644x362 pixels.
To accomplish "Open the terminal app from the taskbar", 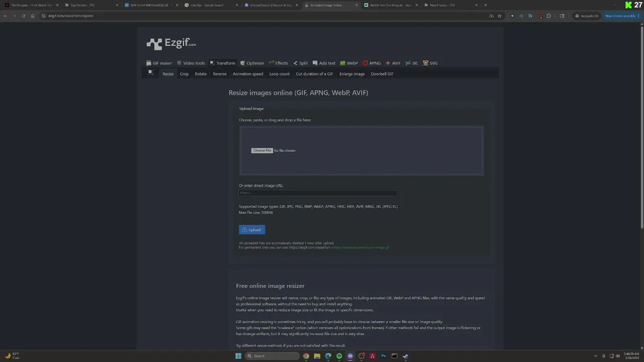I will [x=394, y=356].
